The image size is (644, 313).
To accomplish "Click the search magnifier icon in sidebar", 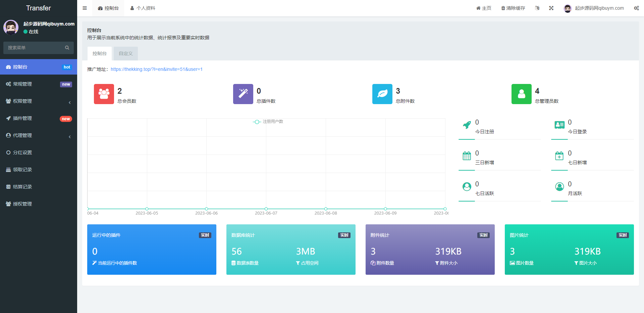I will click(67, 48).
